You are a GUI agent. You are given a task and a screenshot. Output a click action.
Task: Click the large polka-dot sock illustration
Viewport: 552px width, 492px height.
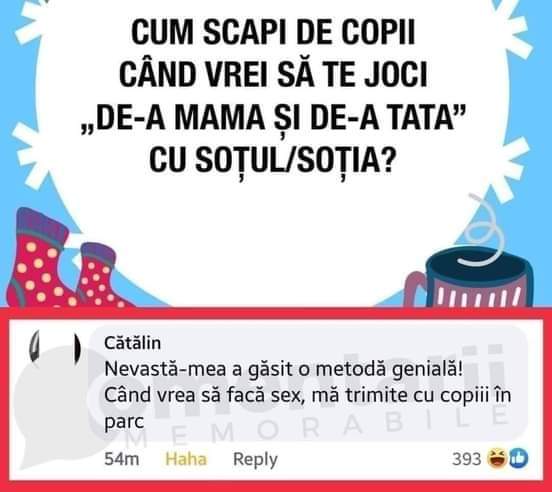click(39, 259)
